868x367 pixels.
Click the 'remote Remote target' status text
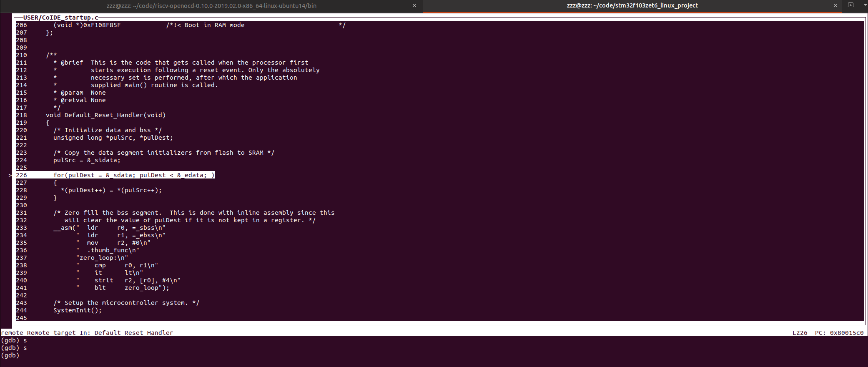tap(39, 333)
